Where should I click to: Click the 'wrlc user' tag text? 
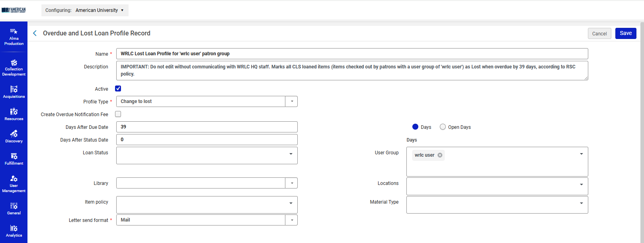[424, 155]
